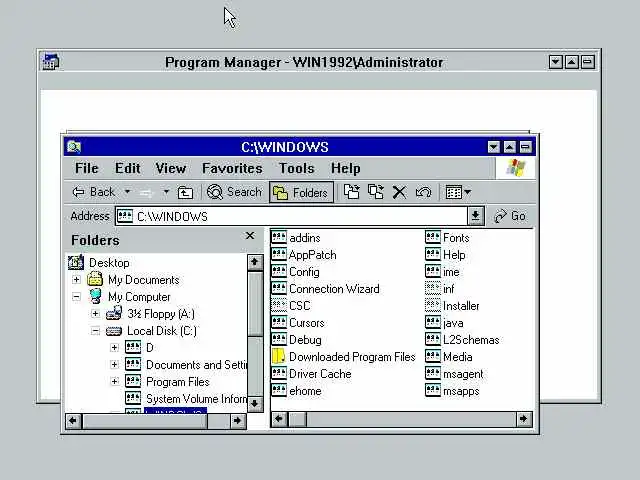This screenshot has height=480, width=640.
Task: Open C:\WINDOWS window system menu icon
Action: 74,147
